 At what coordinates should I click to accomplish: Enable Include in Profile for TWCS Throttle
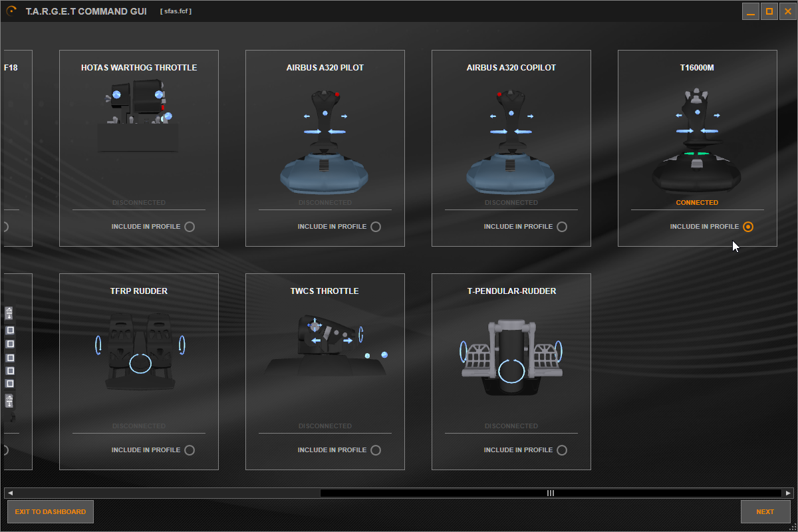(376, 450)
